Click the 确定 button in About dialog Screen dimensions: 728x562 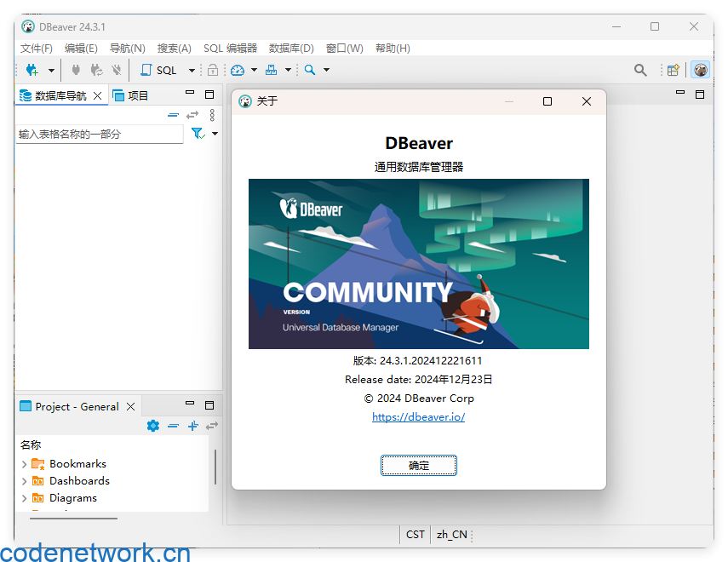pos(419,466)
